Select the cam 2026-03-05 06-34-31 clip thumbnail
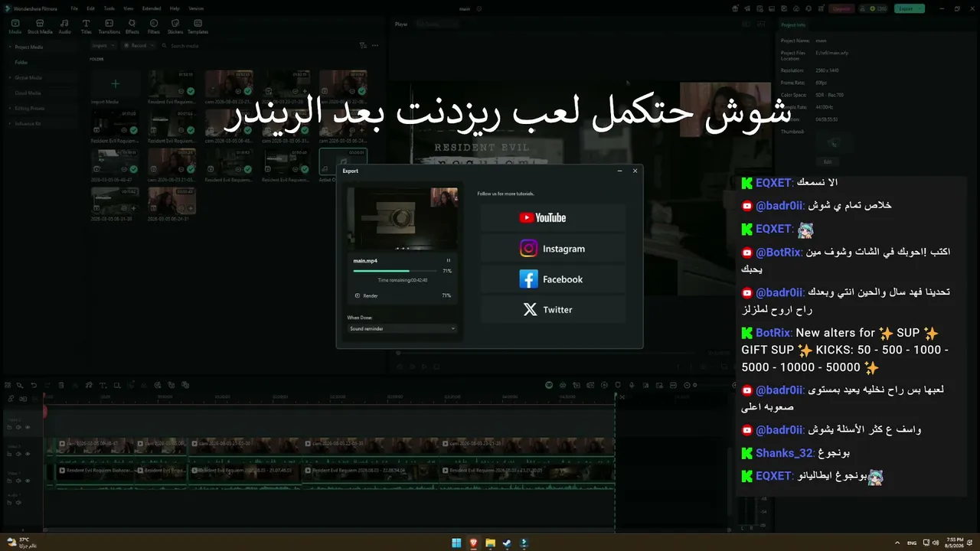 (x=171, y=201)
